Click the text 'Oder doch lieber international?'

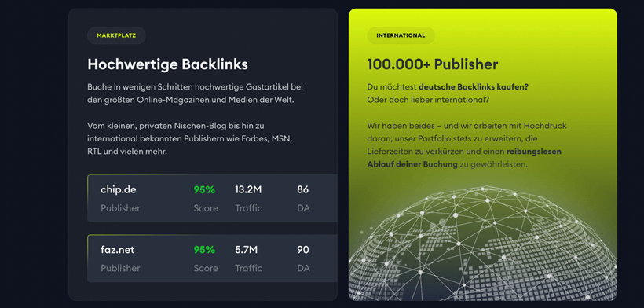click(428, 101)
